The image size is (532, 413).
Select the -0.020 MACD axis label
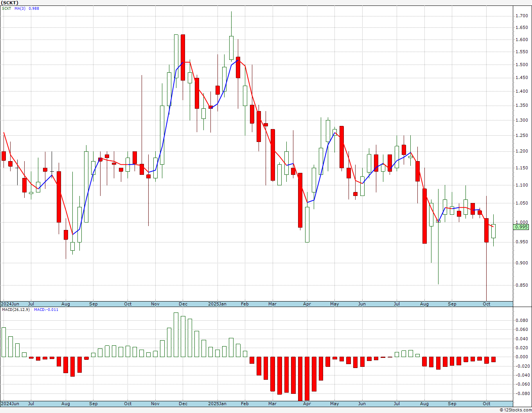click(x=522, y=366)
